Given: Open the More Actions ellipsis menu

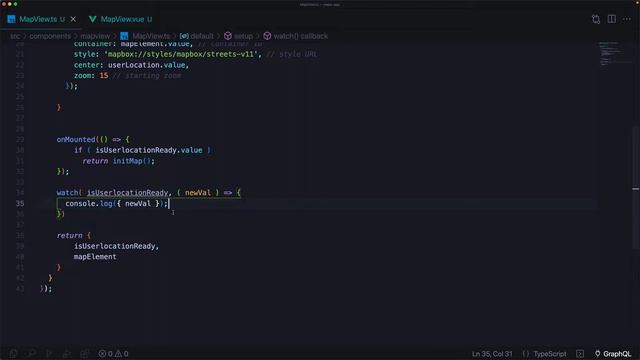Looking at the screenshot, I should tap(627, 19).
